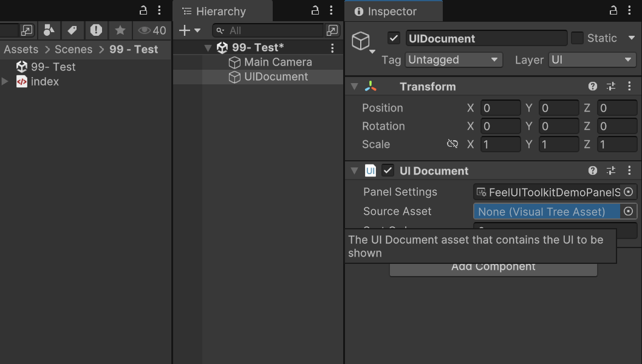Select Main Camera in the Hierarchy

(x=278, y=62)
